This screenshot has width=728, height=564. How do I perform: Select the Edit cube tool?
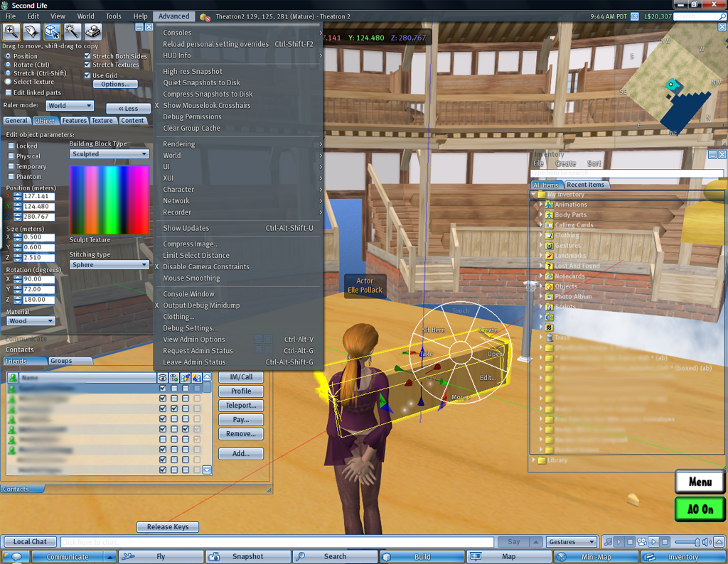52,31
